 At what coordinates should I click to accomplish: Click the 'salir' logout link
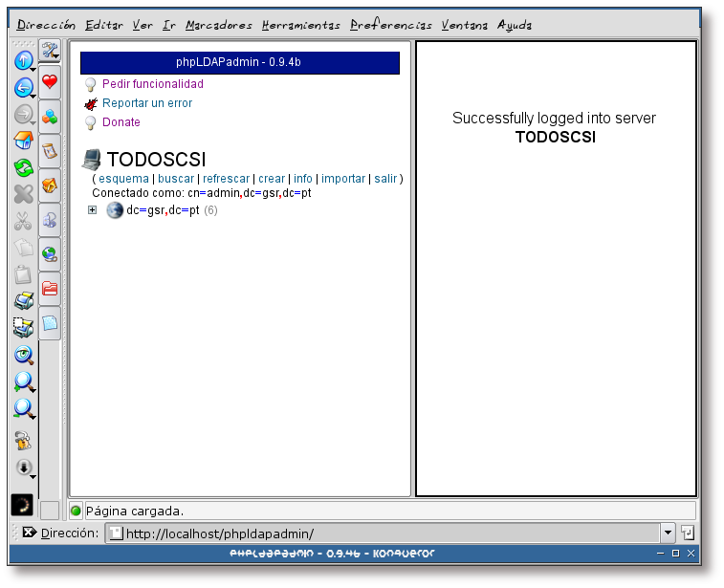(385, 179)
